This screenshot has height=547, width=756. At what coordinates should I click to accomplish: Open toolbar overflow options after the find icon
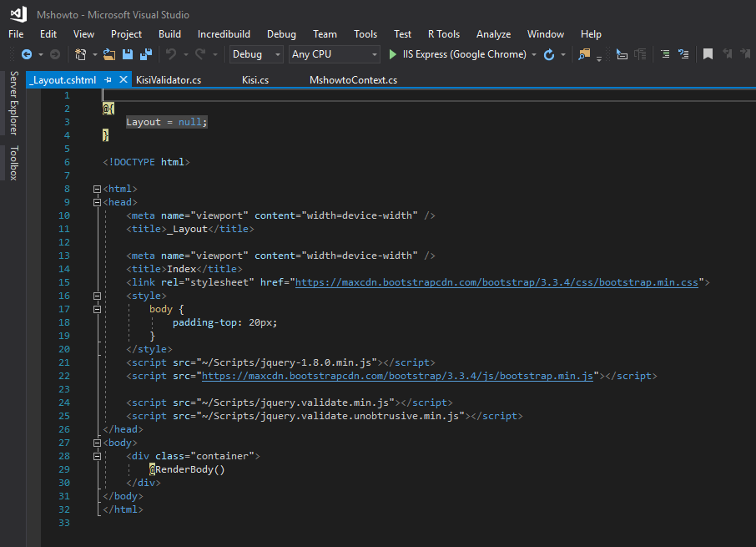[x=599, y=58]
